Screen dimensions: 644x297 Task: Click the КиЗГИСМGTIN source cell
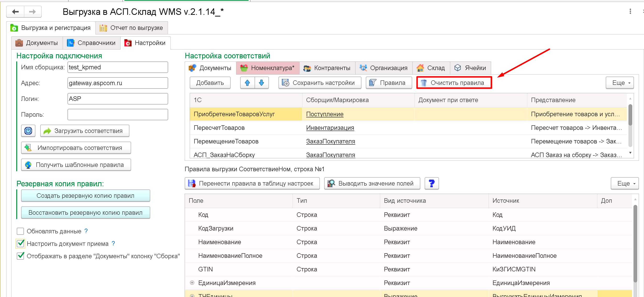point(543,269)
